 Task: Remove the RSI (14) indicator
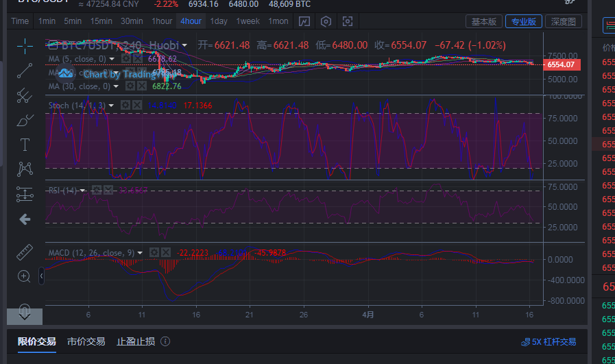point(108,191)
